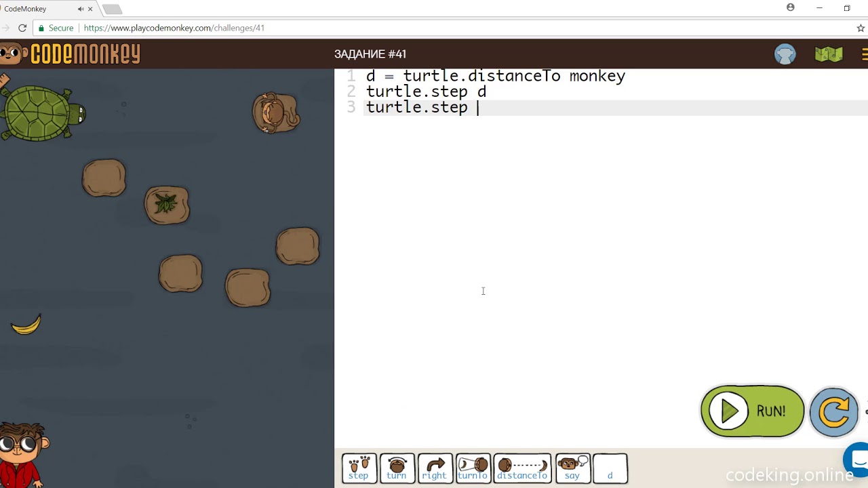Click the ЗАДАНИЕ #41 title
868x488 pixels.
(370, 54)
